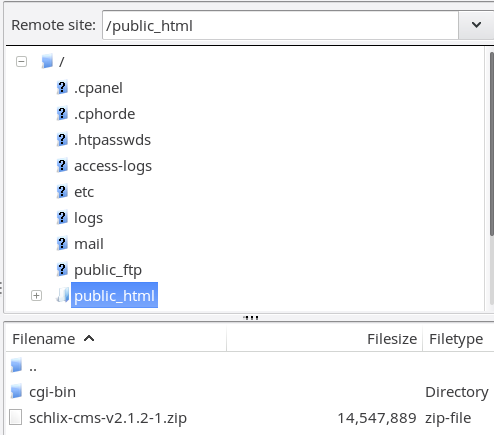Click the cgi-bin folder icon

(x=16, y=391)
